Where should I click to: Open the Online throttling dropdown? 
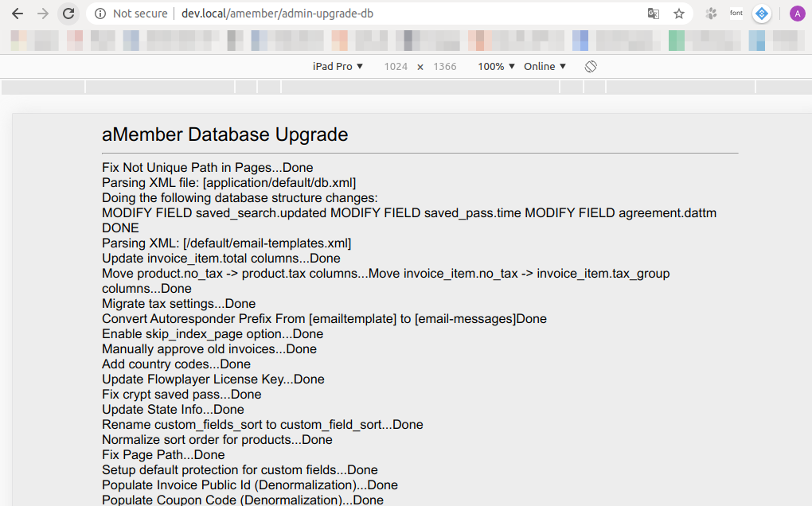click(x=545, y=66)
